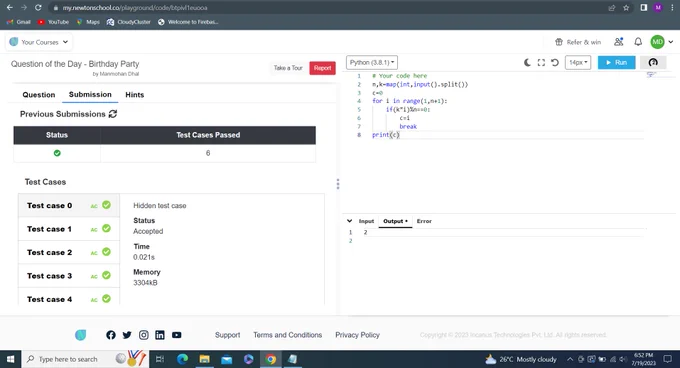Expand the profile menu chevron
This screenshot has width=680, height=368.
coord(671,42)
